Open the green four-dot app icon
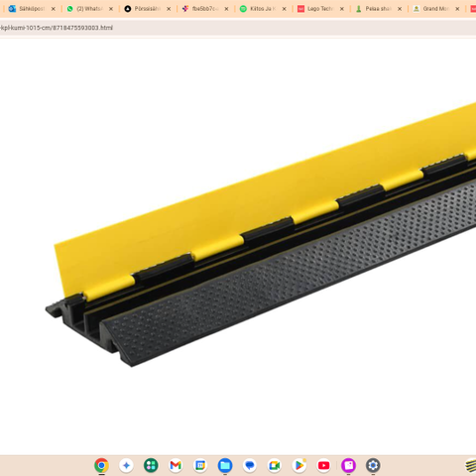 [151, 465]
